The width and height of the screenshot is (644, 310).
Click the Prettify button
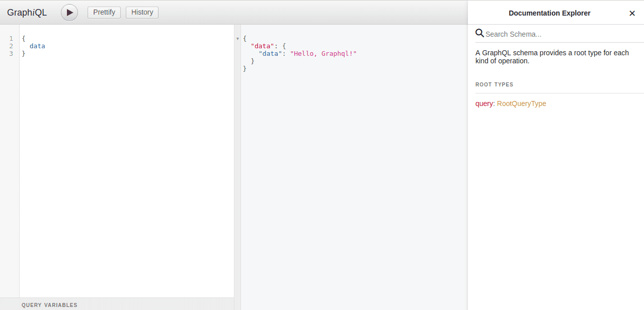click(104, 12)
